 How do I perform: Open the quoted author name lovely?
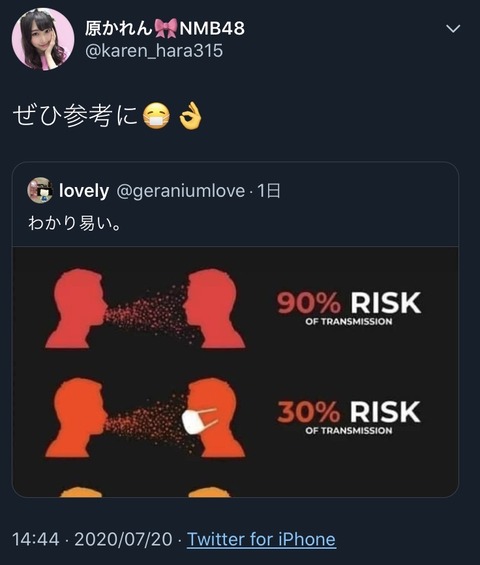[x=84, y=190]
